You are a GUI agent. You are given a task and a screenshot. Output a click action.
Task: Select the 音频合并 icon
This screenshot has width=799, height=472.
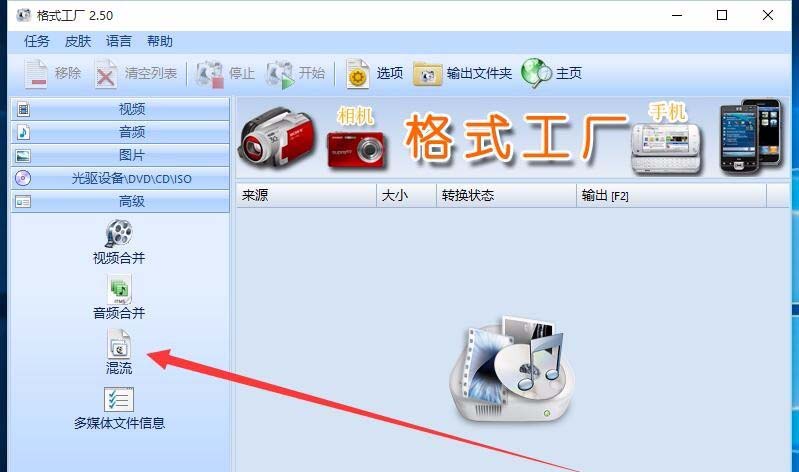[x=119, y=289]
